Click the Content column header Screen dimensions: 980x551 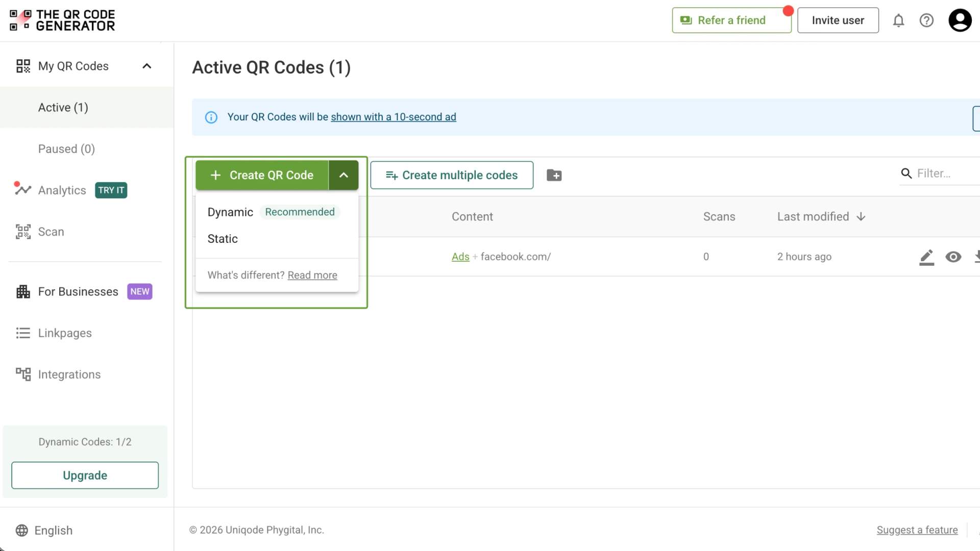tap(472, 217)
